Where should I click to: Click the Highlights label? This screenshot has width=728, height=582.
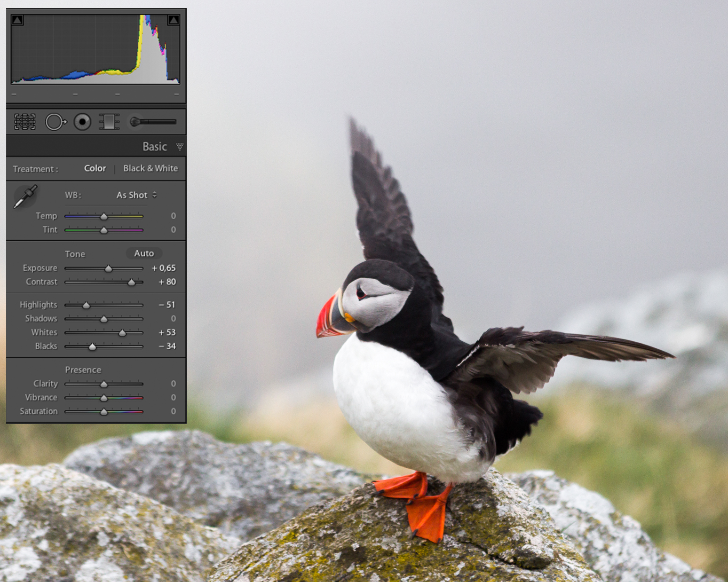tap(38, 305)
